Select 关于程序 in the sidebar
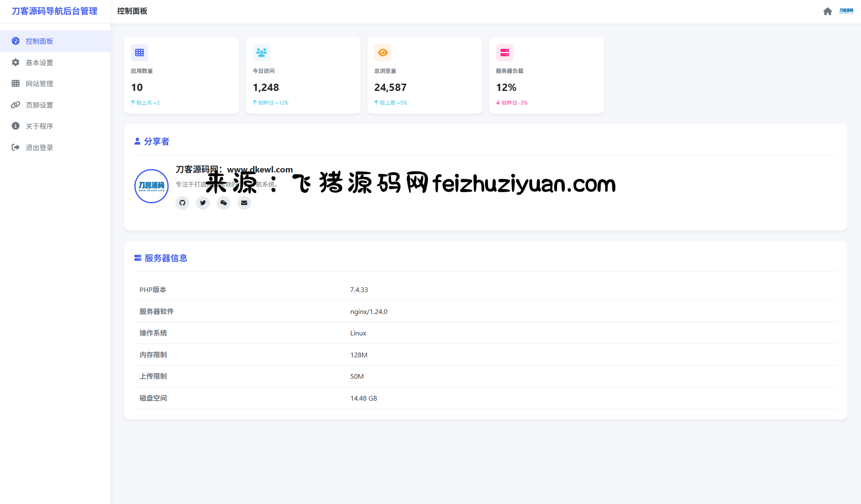 coord(39,126)
